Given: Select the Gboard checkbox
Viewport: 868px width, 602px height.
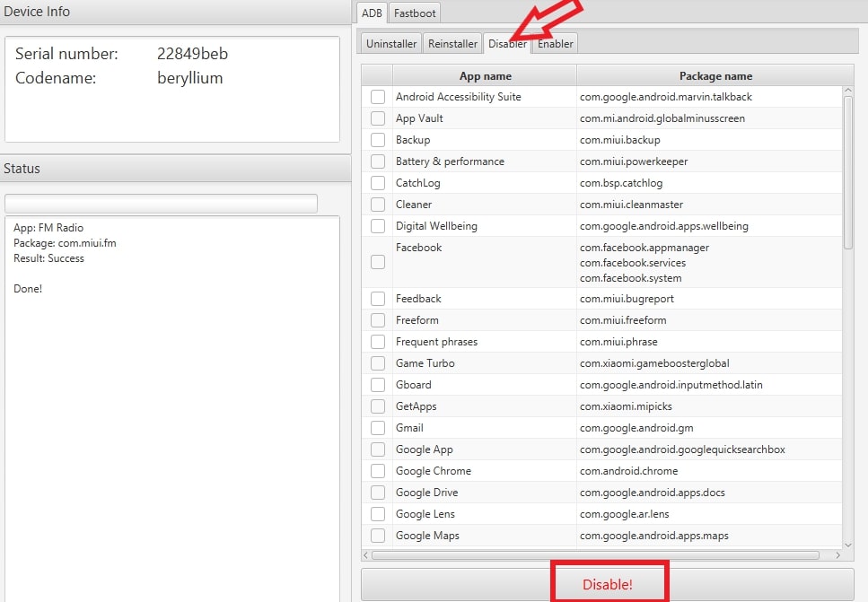Looking at the screenshot, I should (x=378, y=385).
